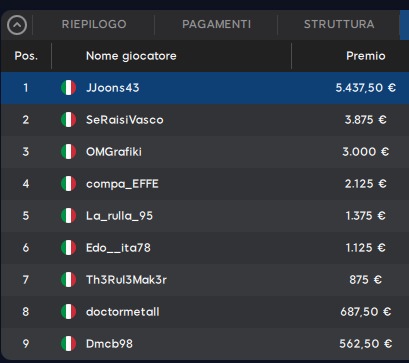Screen dimensions: 409x363
Task: Sort by the Pos. column header
Action: tap(26, 56)
